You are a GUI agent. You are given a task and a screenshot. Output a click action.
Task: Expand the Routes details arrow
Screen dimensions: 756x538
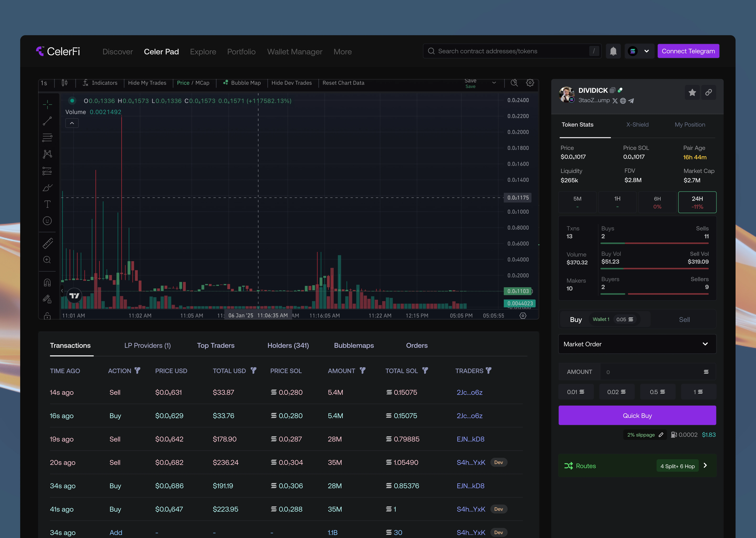(705, 465)
